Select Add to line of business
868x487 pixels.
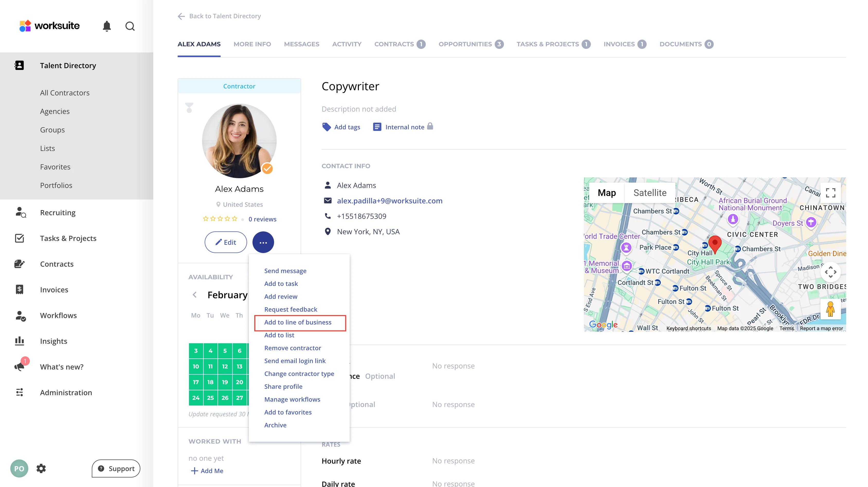coord(298,322)
